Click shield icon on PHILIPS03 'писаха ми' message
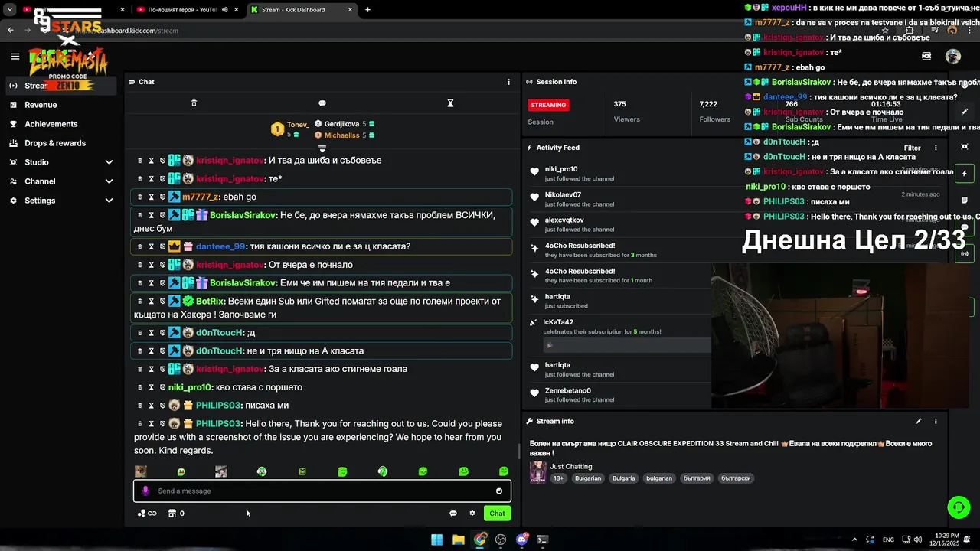Screen dimensions: 980x551 pyautogui.click(x=162, y=406)
